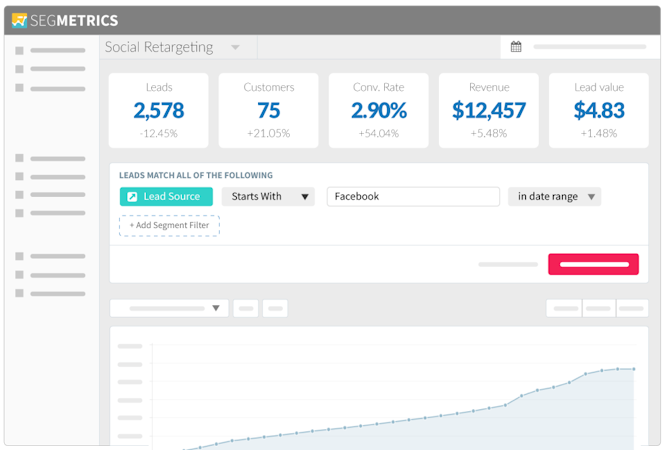Click the +54.04% conversion rate change
This screenshot has height=450, width=666.
378,133
